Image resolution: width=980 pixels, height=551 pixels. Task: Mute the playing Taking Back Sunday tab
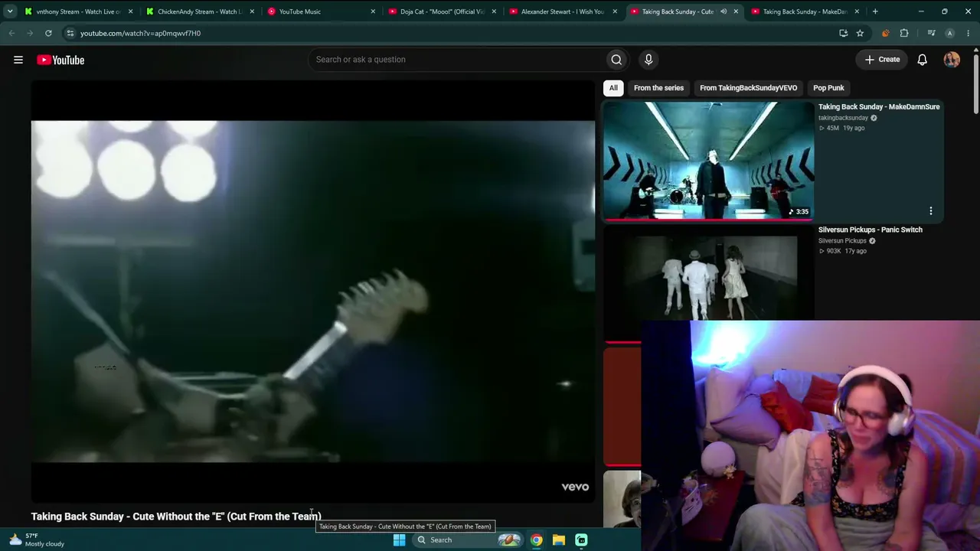click(724, 11)
